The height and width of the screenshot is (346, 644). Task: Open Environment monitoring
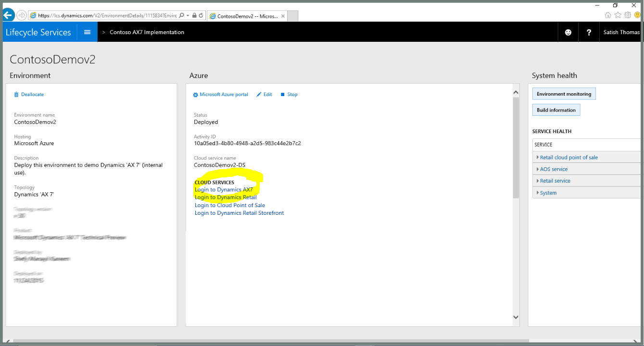(x=564, y=94)
